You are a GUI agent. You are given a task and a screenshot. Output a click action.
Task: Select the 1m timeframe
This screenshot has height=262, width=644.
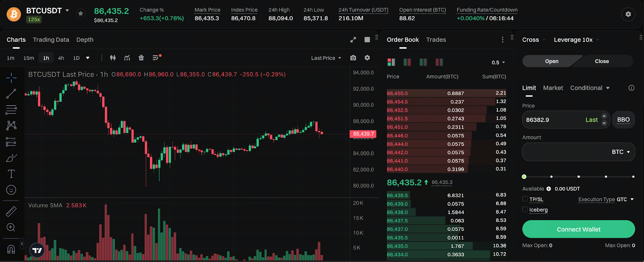[11, 58]
